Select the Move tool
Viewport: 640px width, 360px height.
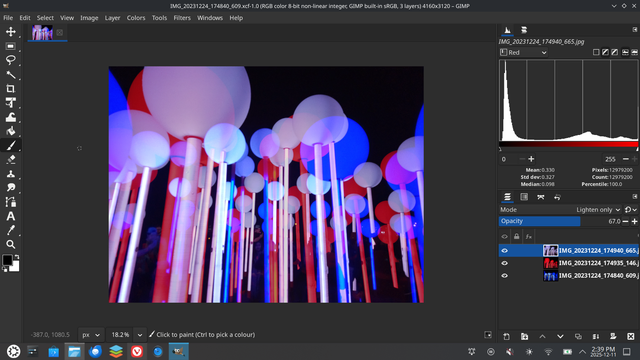tap(11, 32)
